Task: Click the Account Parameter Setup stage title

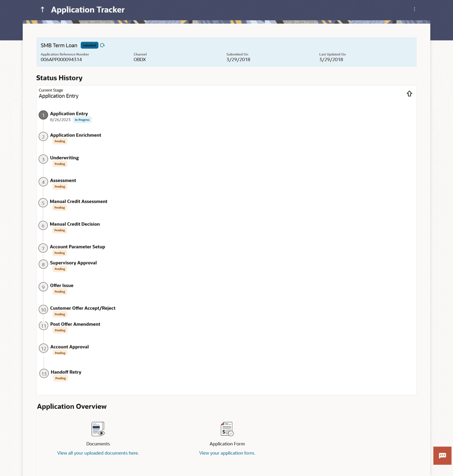Action: click(77, 247)
